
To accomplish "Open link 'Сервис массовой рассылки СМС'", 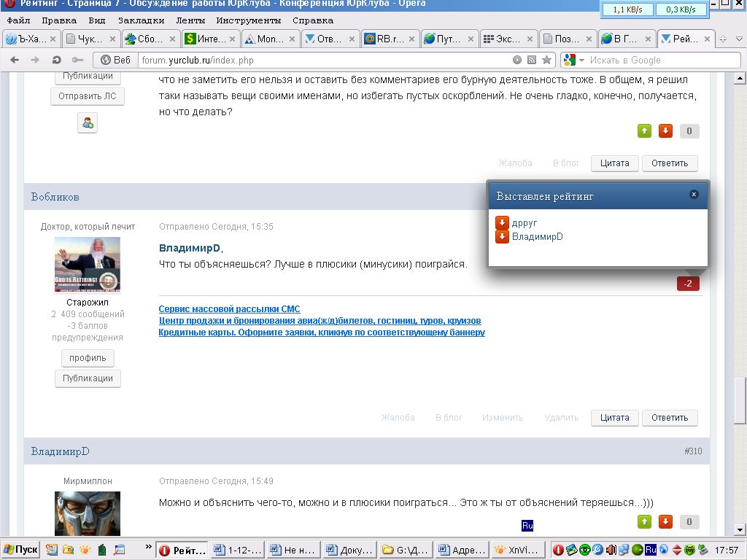I will pos(229,309).
